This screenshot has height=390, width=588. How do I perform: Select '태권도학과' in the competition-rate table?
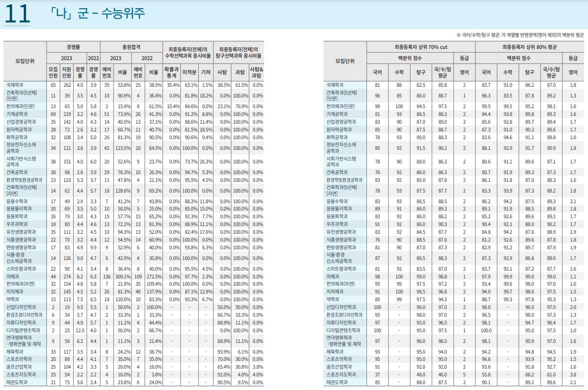click(x=16, y=382)
